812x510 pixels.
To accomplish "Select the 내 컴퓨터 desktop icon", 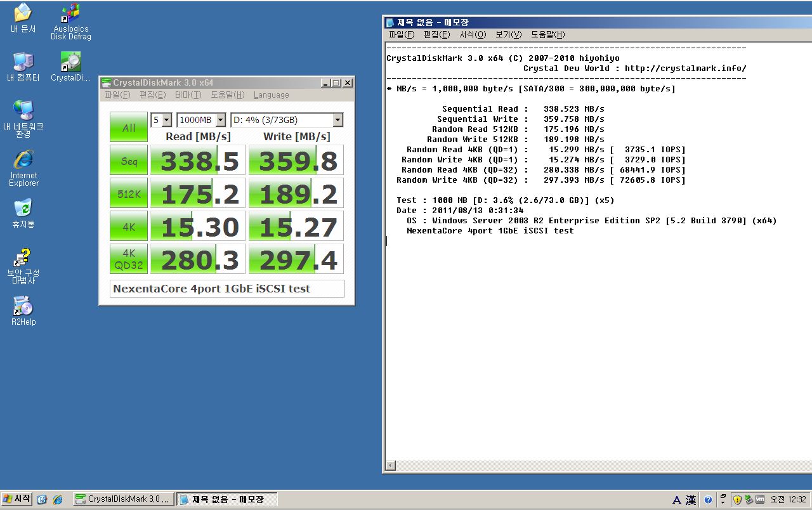I will coord(23,67).
